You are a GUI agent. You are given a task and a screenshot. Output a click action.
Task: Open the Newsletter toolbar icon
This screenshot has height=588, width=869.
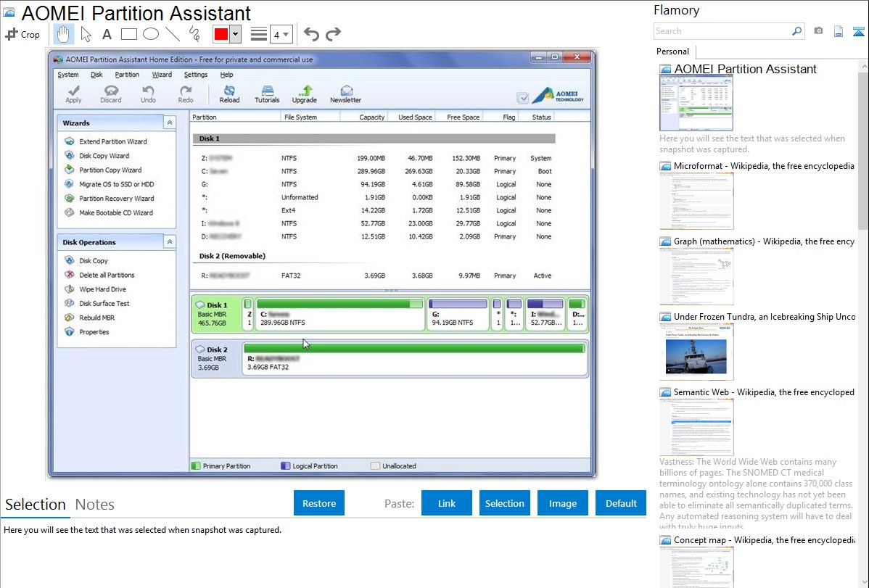click(346, 94)
